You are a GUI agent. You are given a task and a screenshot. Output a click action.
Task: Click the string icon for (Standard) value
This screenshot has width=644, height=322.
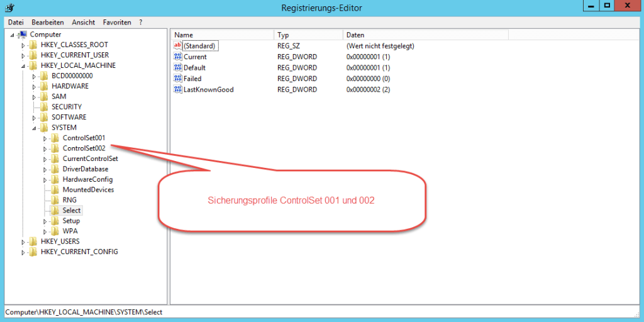pyautogui.click(x=177, y=46)
